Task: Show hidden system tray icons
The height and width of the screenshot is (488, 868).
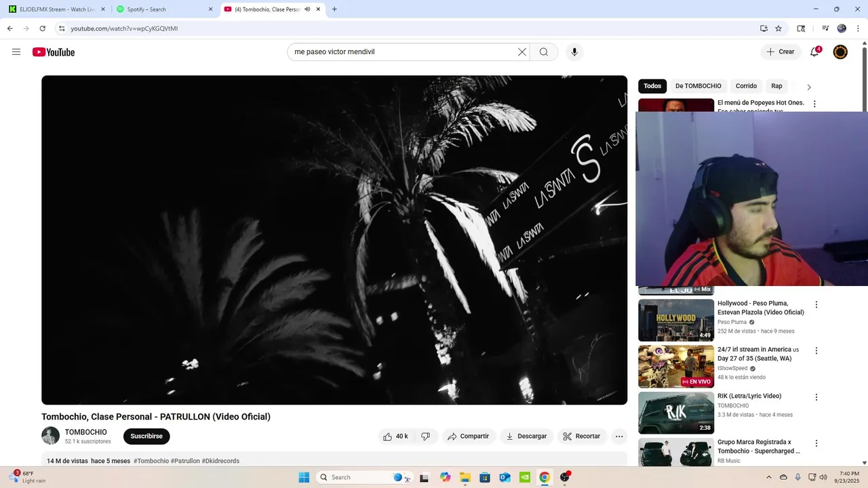Action: click(x=768, y=477)
